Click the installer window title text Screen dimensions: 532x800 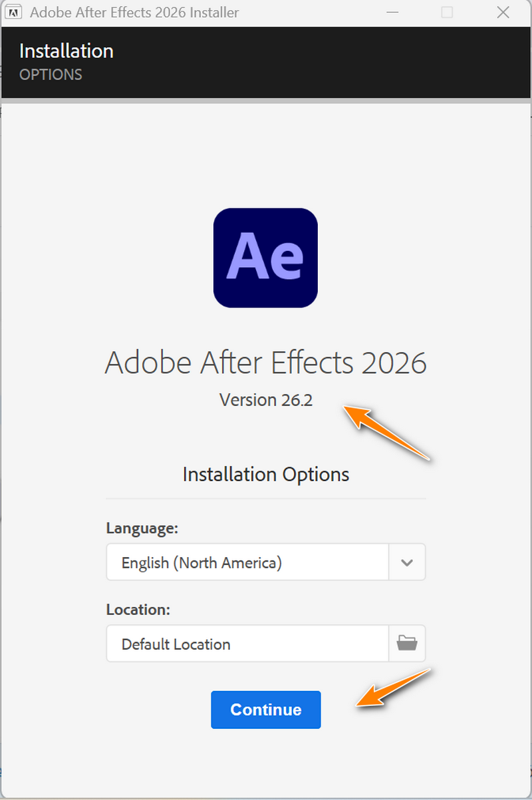pyautogui.click(x=134, y=12)
